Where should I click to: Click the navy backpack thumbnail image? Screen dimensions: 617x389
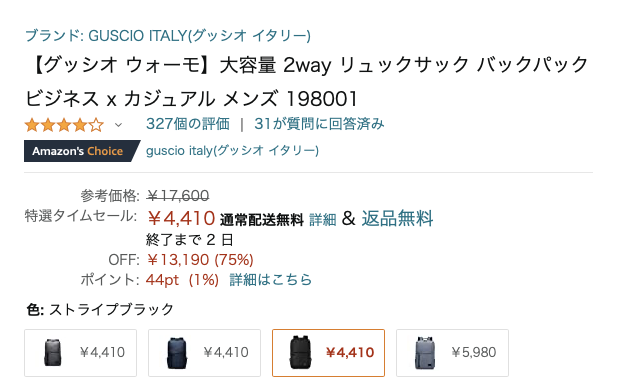[177, 353]
